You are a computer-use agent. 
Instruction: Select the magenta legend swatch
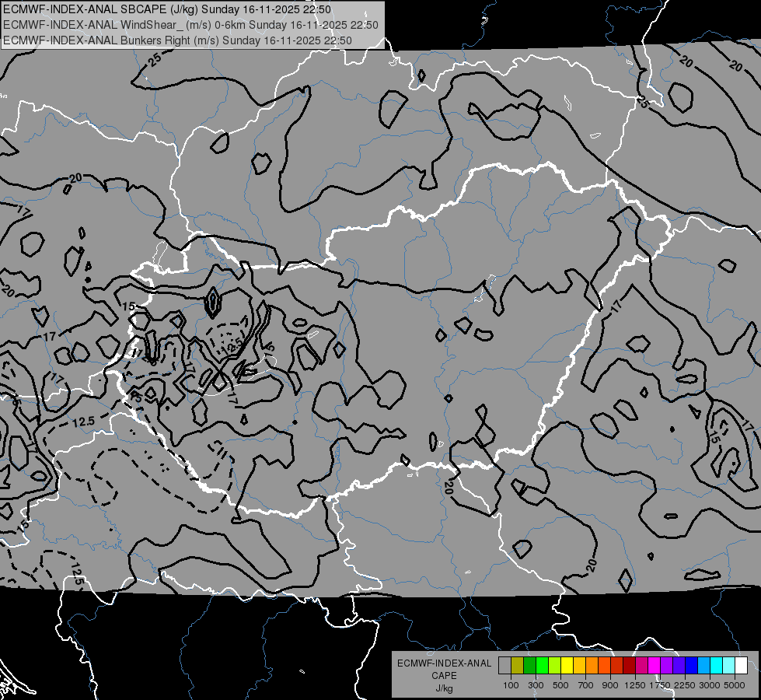tap(655, 665)
